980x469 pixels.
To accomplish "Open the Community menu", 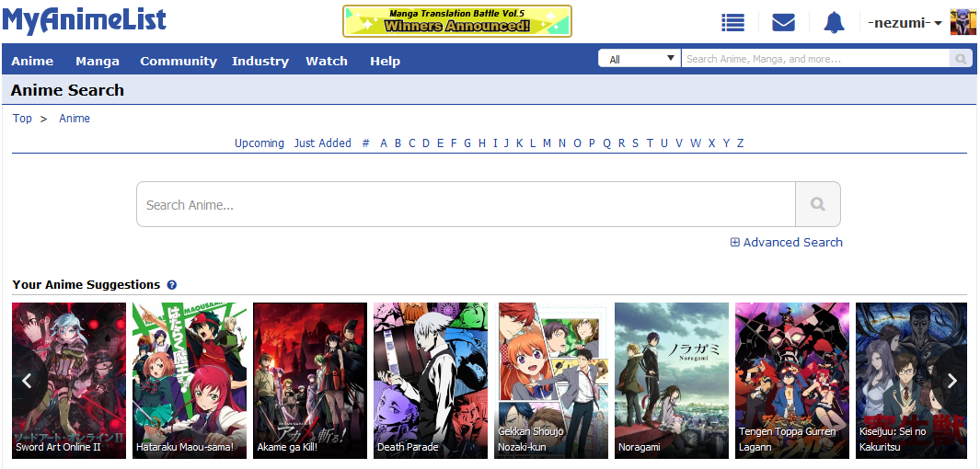I will coord(179,61).
